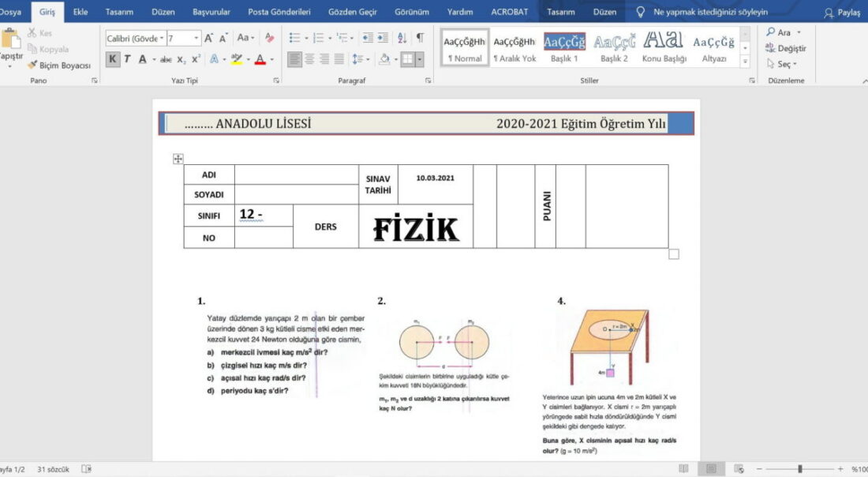The height and width of the screenshot is (477, 868).
Task: Justify the paragraph text
Action: (x=339, y=59)
